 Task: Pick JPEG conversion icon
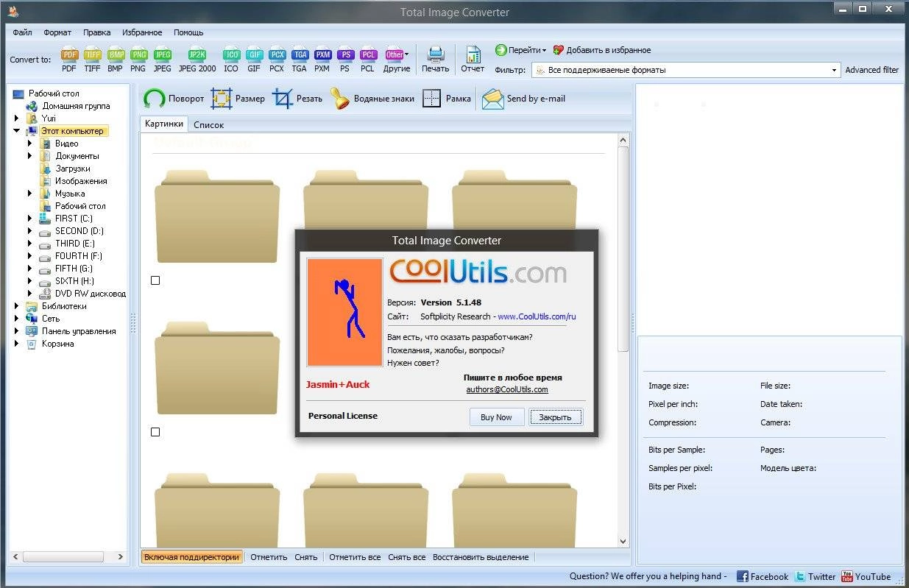click(162, 60)
